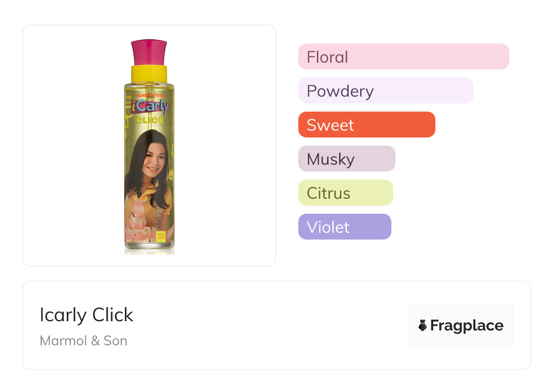Click the nickelodeon logo on the bottle

tap(149, 95)
